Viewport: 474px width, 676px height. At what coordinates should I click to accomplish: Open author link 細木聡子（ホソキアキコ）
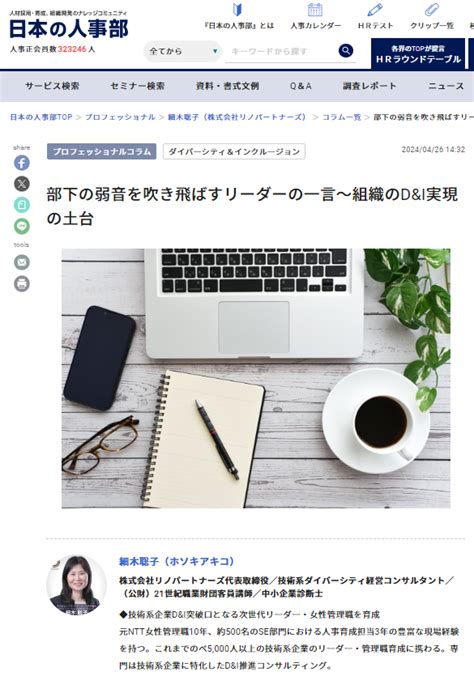pyautogui.click(x=177, y=561)
